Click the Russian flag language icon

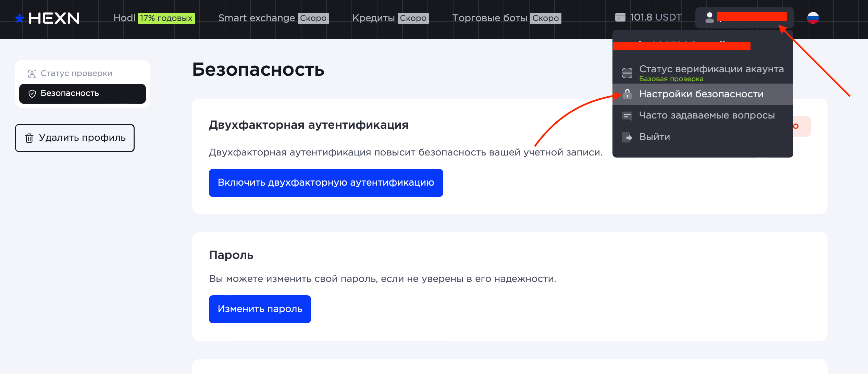(813, 18)
